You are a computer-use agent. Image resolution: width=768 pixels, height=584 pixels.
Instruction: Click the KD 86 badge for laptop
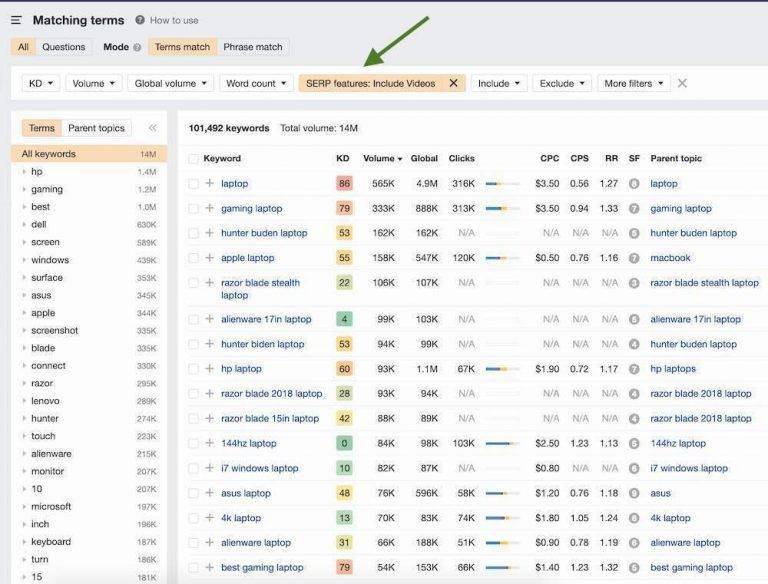click(344, 184)
